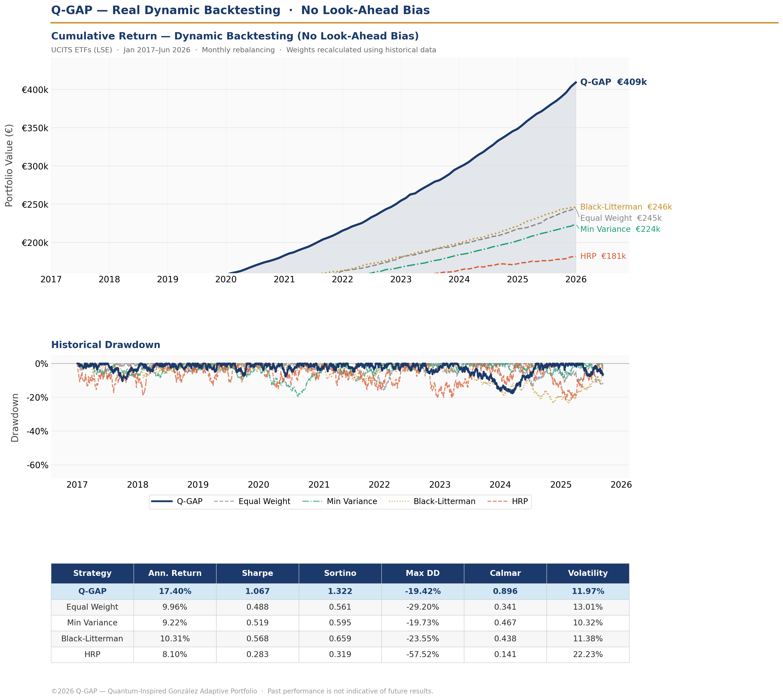Click the -19.42% Max DD cell
Viewport: 783px width, 700px height.
tap(423, 591)
